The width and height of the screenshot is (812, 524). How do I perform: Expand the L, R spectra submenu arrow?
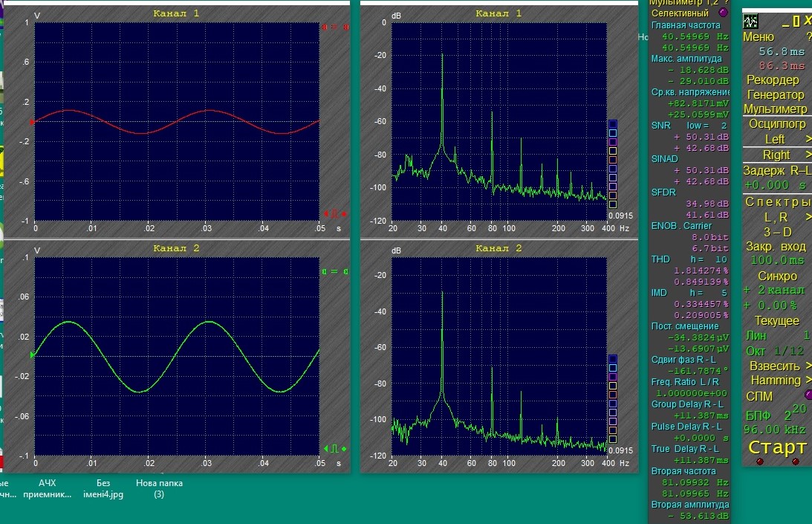(x=808, y=217)
